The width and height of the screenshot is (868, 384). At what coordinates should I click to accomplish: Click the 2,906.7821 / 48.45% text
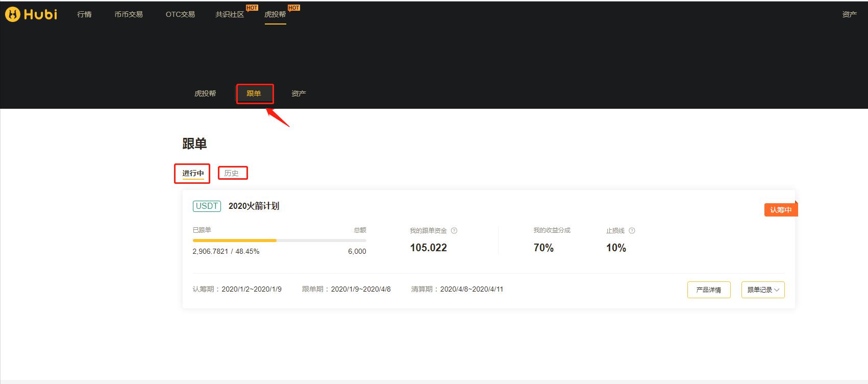click(x=226, y=251)
